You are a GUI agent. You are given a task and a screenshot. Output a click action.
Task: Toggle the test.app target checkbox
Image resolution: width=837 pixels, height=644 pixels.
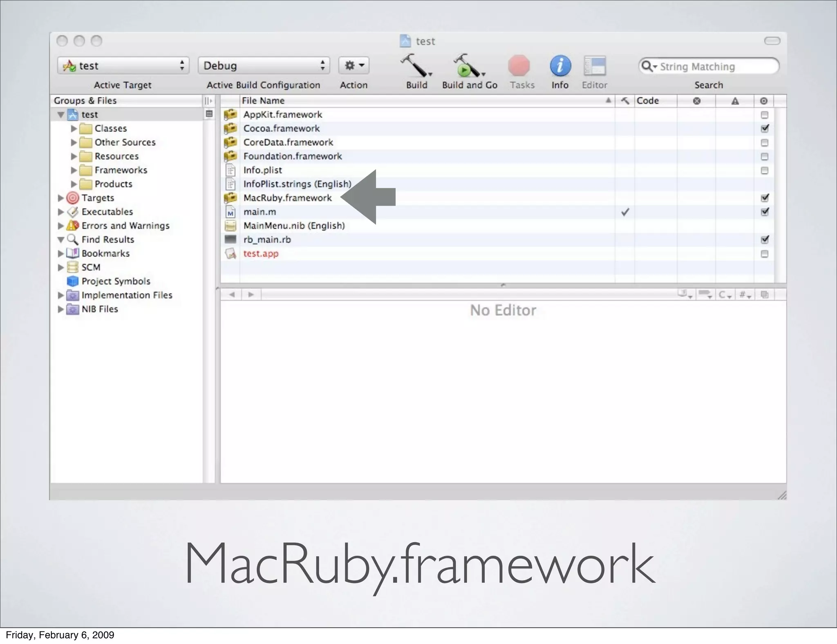(764, 254)
